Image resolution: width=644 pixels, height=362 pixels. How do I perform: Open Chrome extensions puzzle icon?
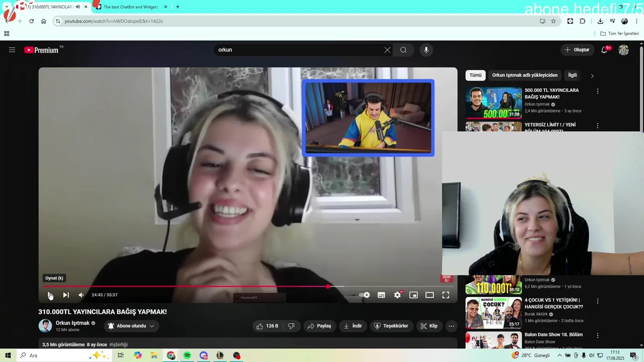583,21
